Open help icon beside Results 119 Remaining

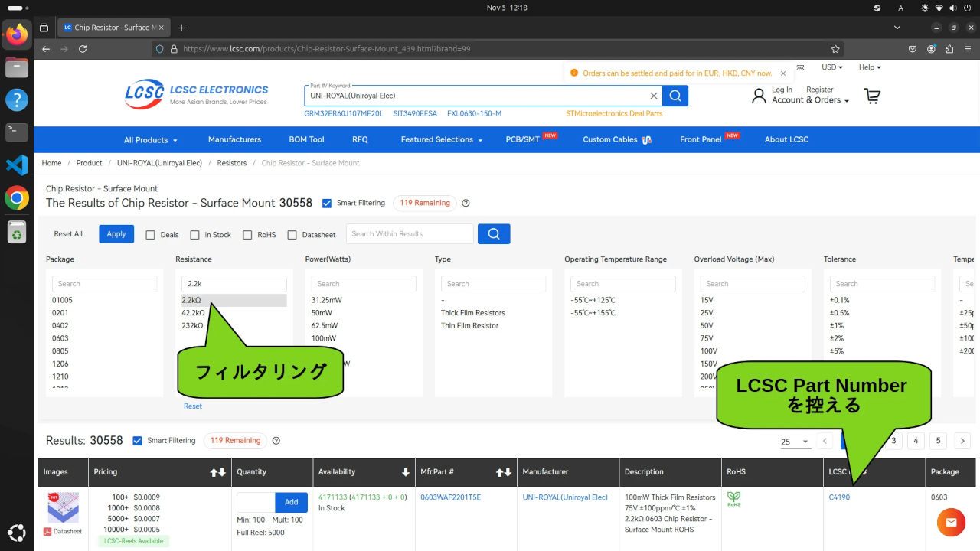point(276,441)
